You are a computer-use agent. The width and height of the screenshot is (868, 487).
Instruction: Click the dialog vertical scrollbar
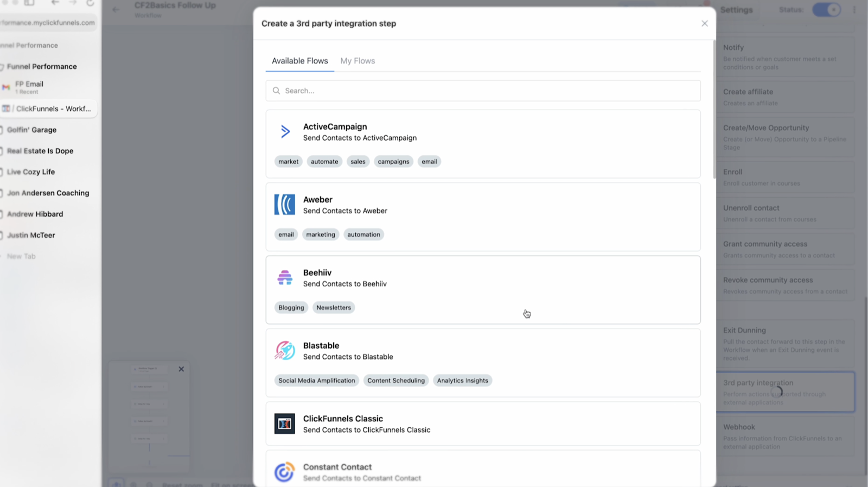[x=714, y=109]
